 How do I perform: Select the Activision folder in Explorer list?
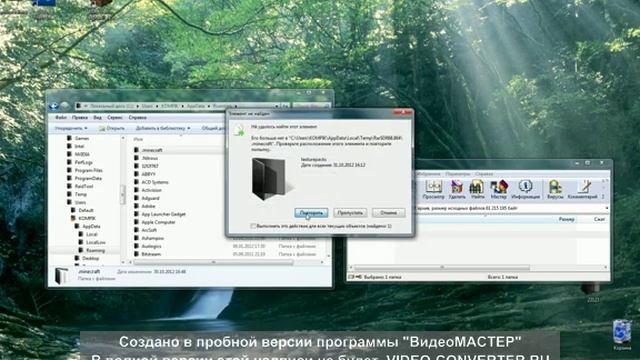(148, 190)
